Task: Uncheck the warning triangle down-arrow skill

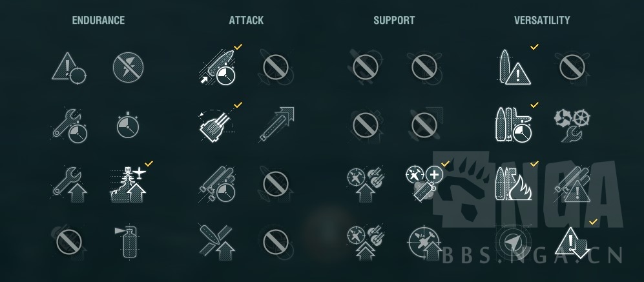Action: pyautogui.click(x=572, y=242)
